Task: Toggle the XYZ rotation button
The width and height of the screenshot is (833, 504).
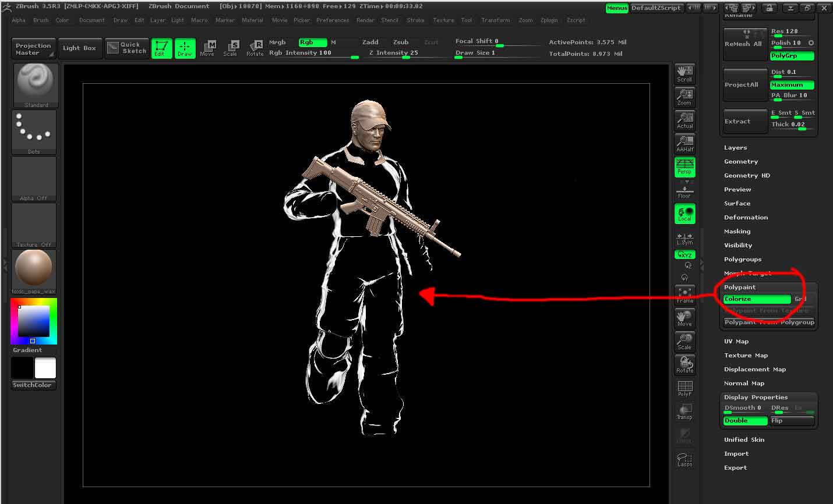Action: coord(685,255)
